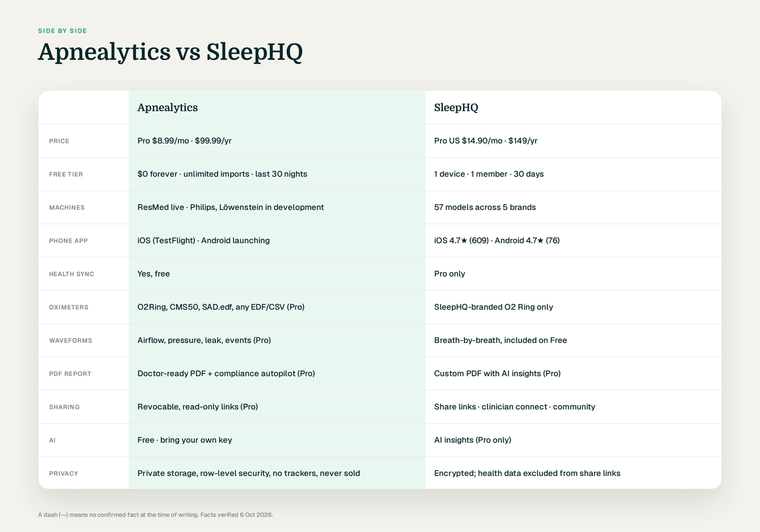Click the SHARING row label

coord(65,407)
